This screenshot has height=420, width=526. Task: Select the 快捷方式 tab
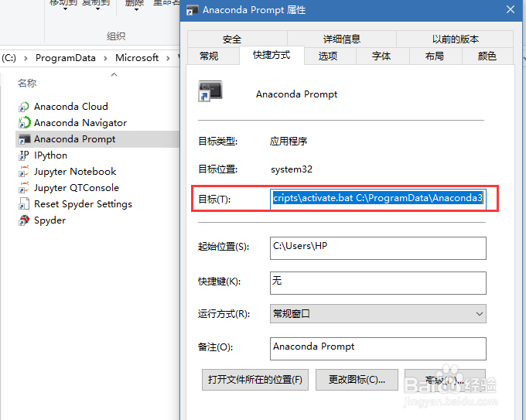(x=272, y=55)
